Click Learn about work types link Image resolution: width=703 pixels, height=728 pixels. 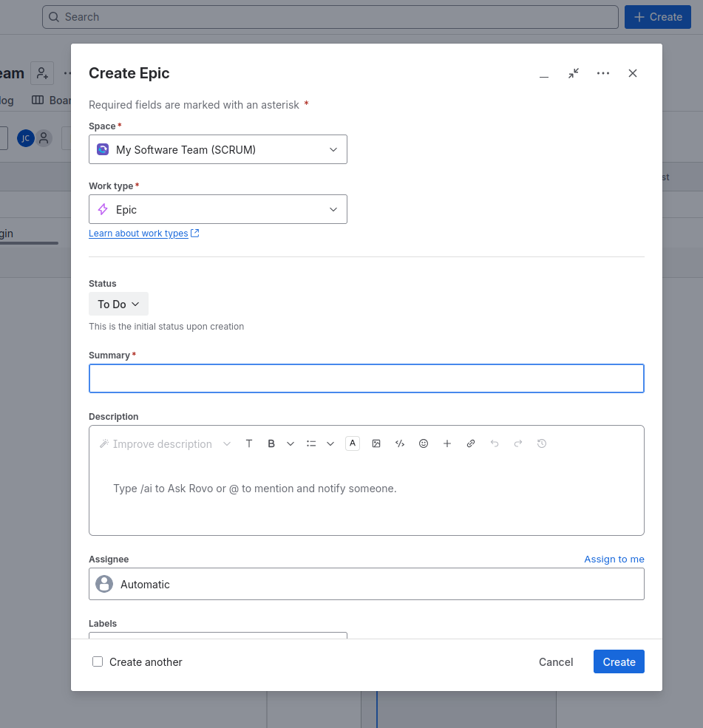[138, 233]
